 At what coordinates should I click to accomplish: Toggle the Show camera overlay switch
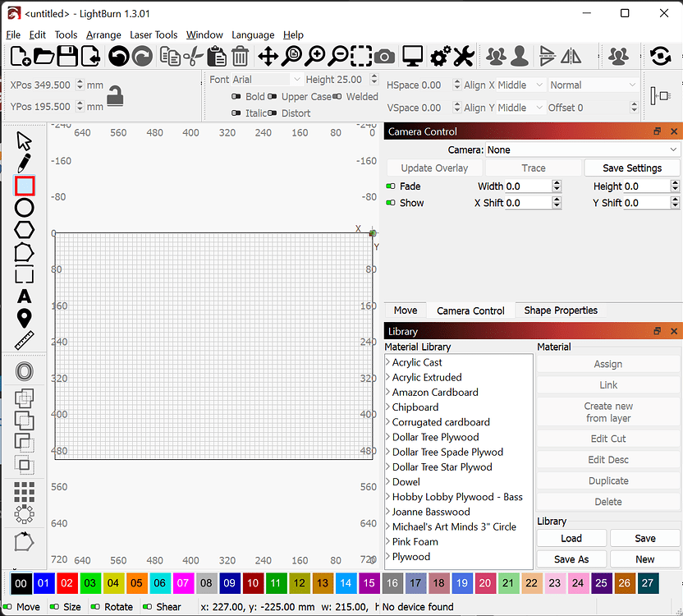click(x=390, y=203)
